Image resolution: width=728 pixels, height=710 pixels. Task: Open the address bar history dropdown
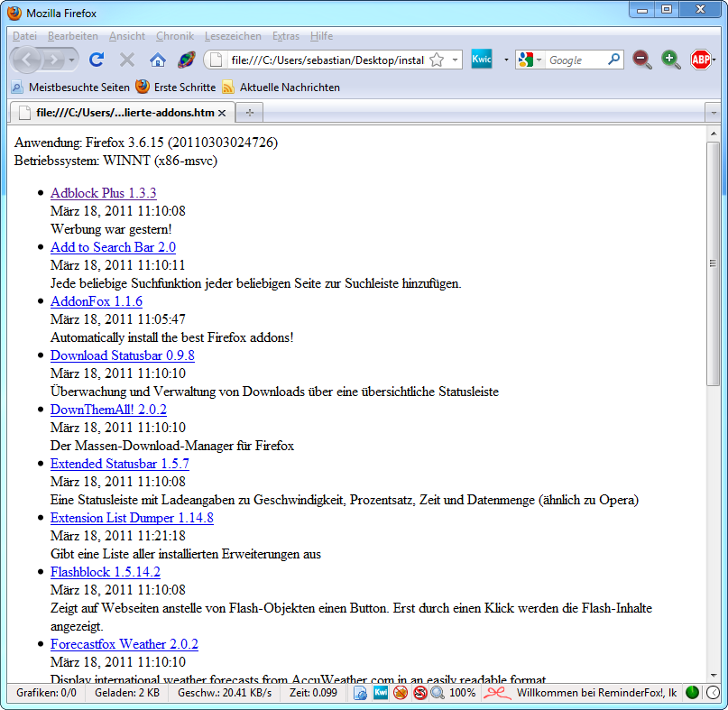click(x=455, y=60)
